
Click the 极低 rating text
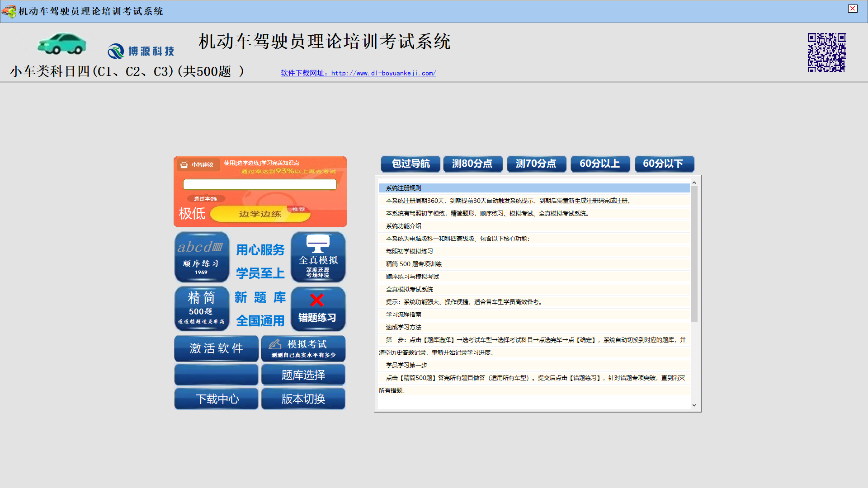click(x=192, y=213)
